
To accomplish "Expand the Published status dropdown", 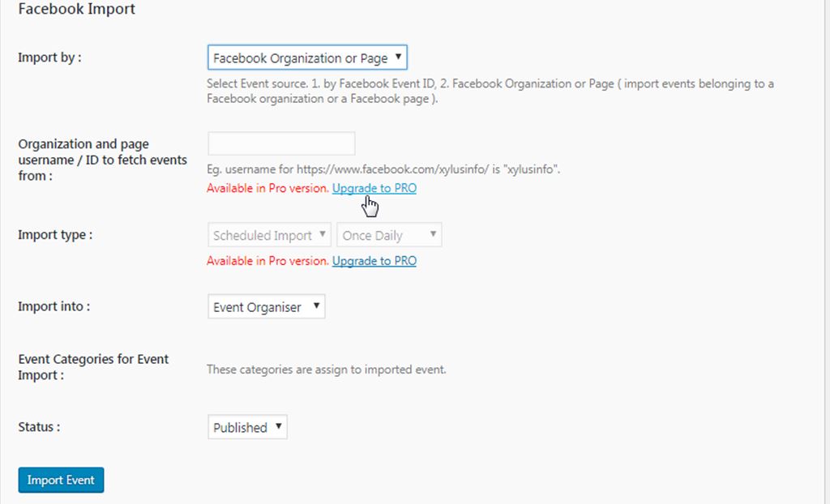I will coord(247,427).
